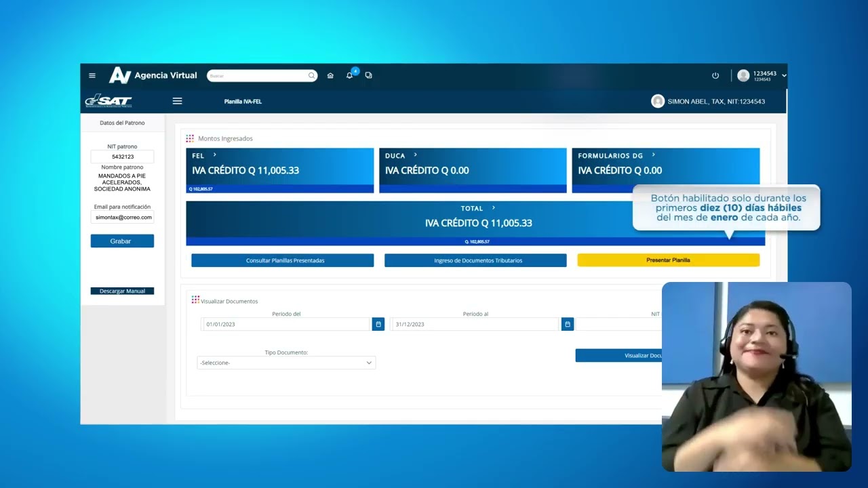Image resolution: width=868 pixels, height=488 pixels.
Task: Open calendar picker for Periodo al
Action: 568,324
